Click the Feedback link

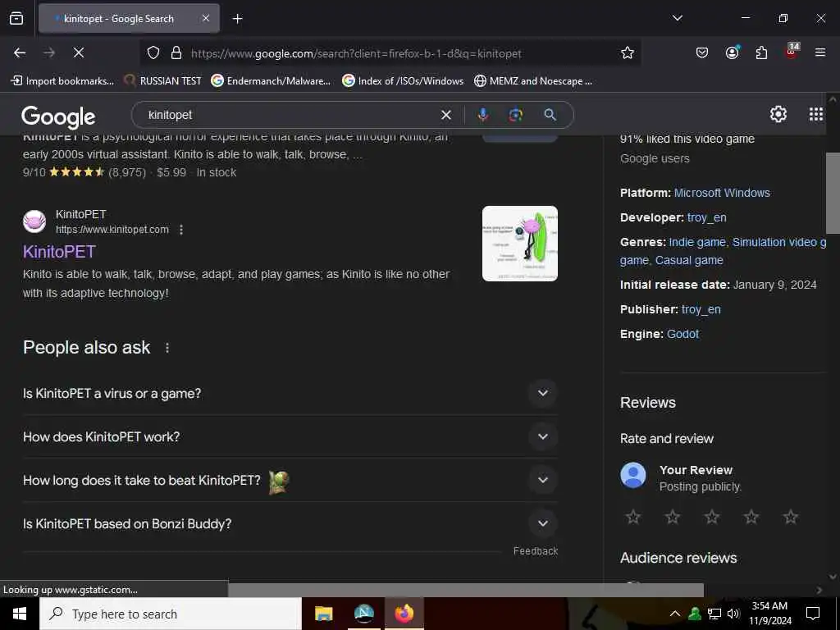click(535, 550)
